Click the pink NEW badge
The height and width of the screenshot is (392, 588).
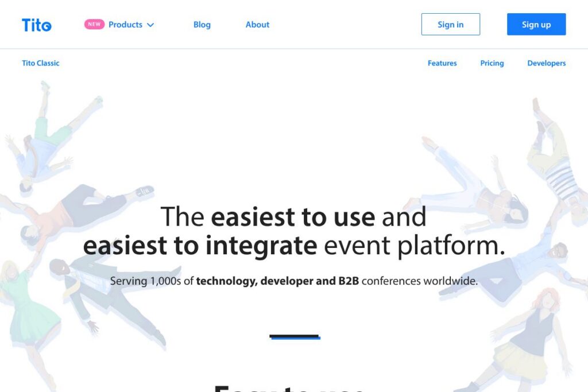point(94,25)
